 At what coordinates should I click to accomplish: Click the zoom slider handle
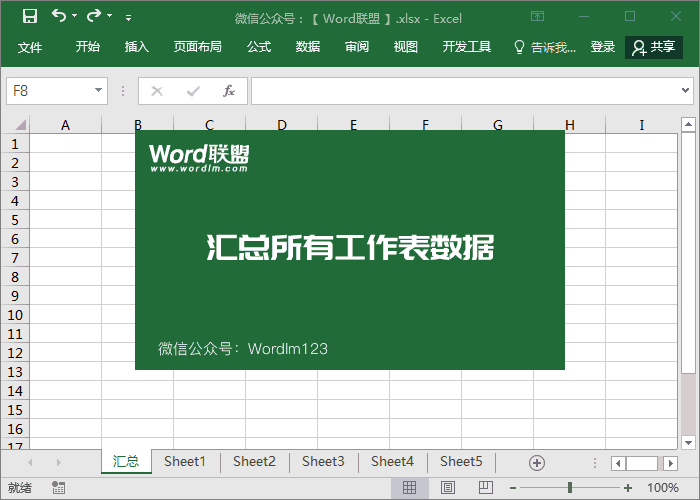click(570, 488)
